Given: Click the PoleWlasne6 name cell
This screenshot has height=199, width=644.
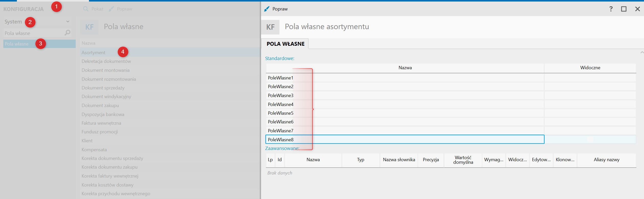Looking at the screenshot, I should pos(405,122).
